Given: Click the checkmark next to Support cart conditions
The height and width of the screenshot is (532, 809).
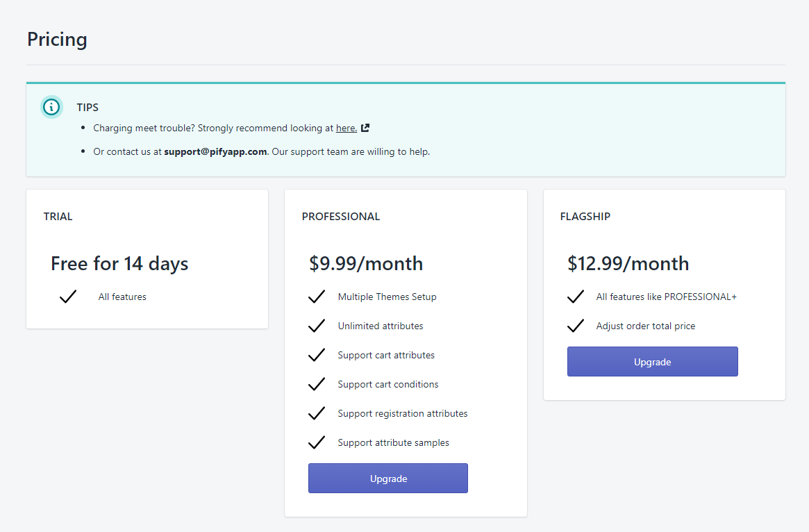Looking at the screenshot, I should tap(317, 384).
